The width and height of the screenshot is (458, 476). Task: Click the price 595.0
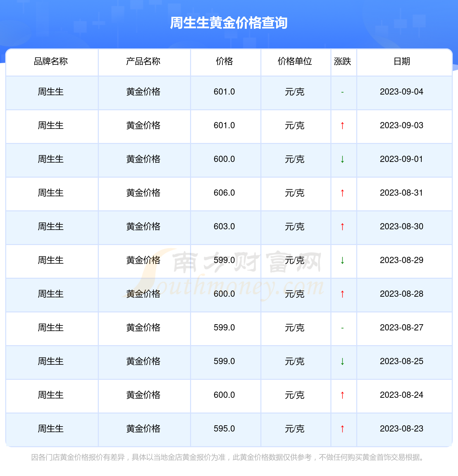coord(224,429)
